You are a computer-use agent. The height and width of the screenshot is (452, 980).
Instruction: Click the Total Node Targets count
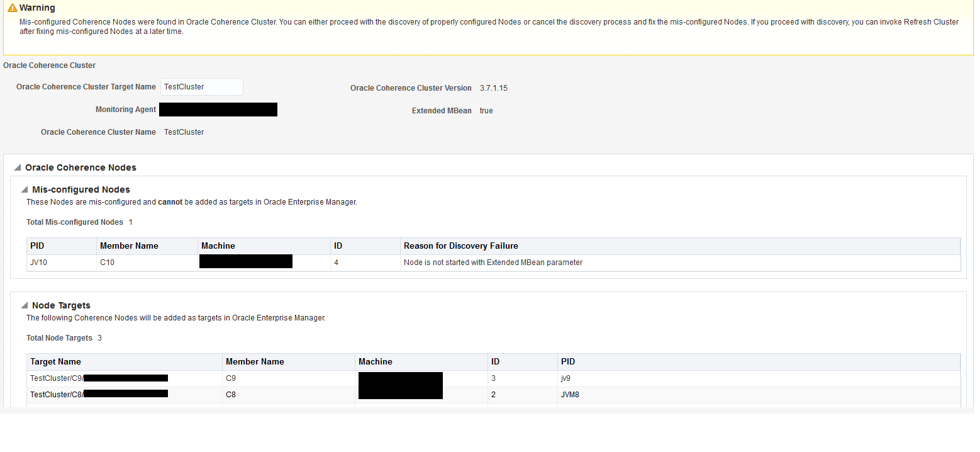pos(99,338)
